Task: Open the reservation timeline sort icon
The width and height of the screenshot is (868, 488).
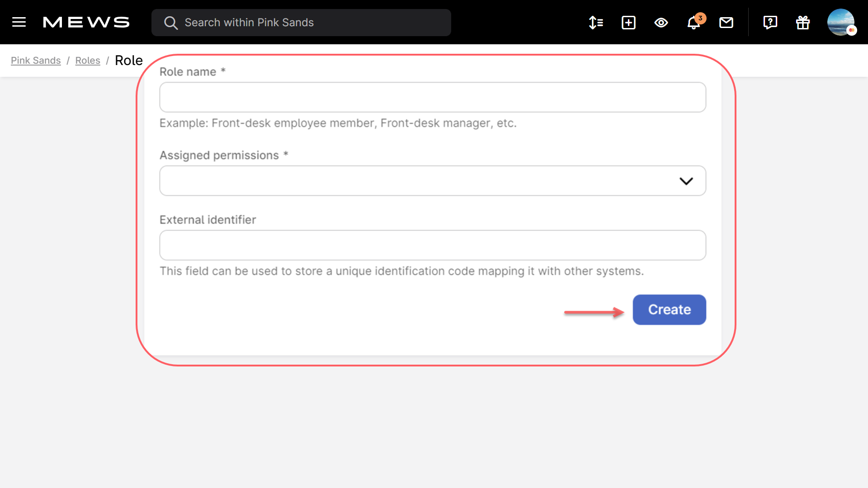Action: (x=595, y=23)
